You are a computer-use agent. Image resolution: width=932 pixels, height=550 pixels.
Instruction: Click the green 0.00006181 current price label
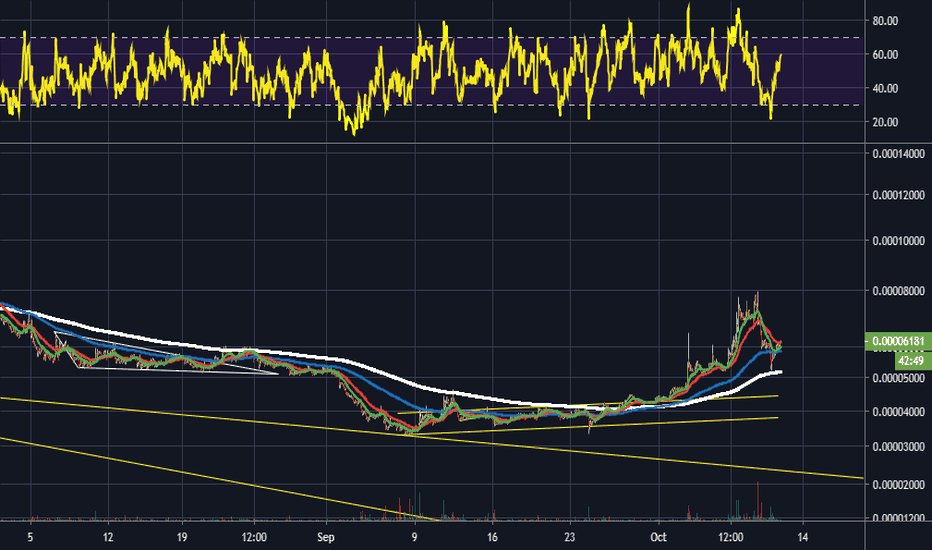point(898,341)
